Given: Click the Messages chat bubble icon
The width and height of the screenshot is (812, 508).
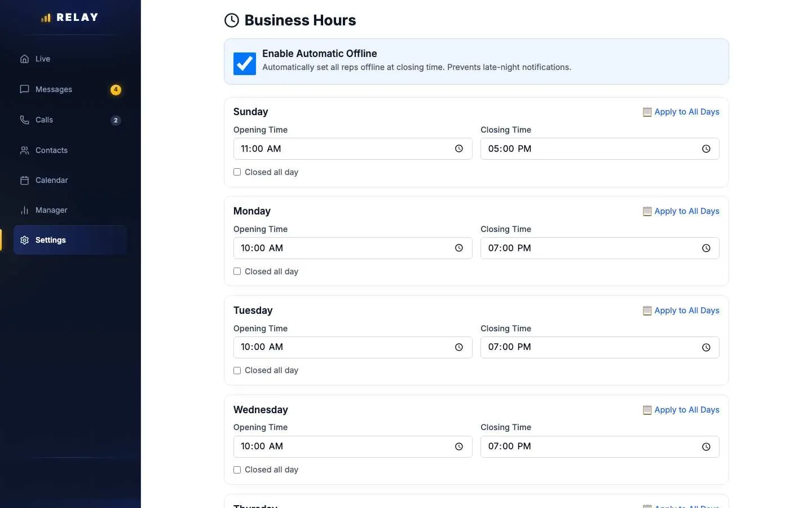Looking at the screenshot, I should pyautogui.click(x=24, y=89).
